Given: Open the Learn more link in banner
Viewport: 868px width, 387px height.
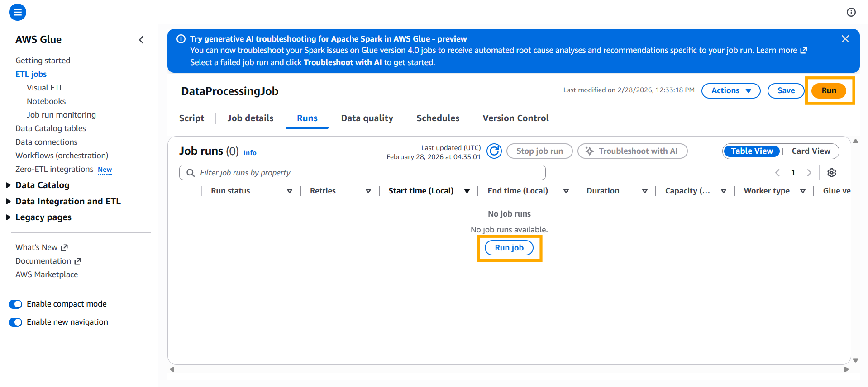Looking at the screenshot, I should point(782,50).
